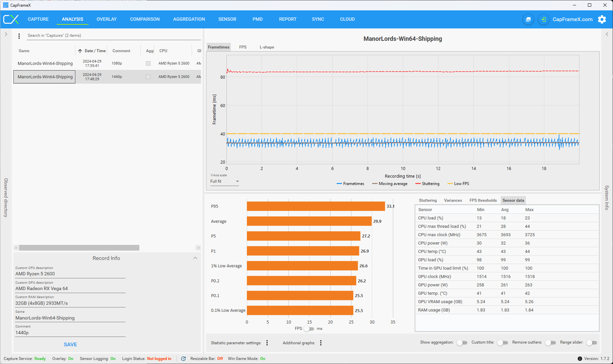Screen dimensions: 613x364
Task: Open Statistic parameter settings three-dot menu
Action: pos(267,343)
